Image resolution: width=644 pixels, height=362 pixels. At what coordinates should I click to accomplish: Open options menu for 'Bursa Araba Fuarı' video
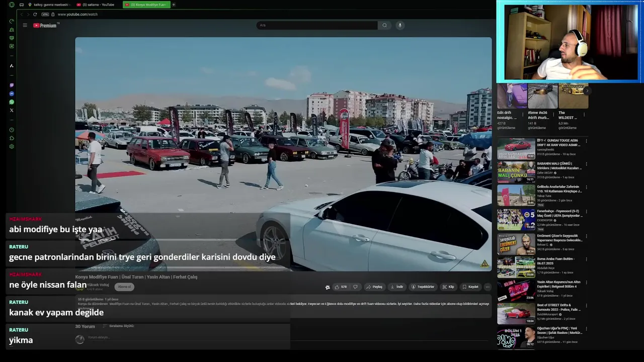[x=587, y=259]
